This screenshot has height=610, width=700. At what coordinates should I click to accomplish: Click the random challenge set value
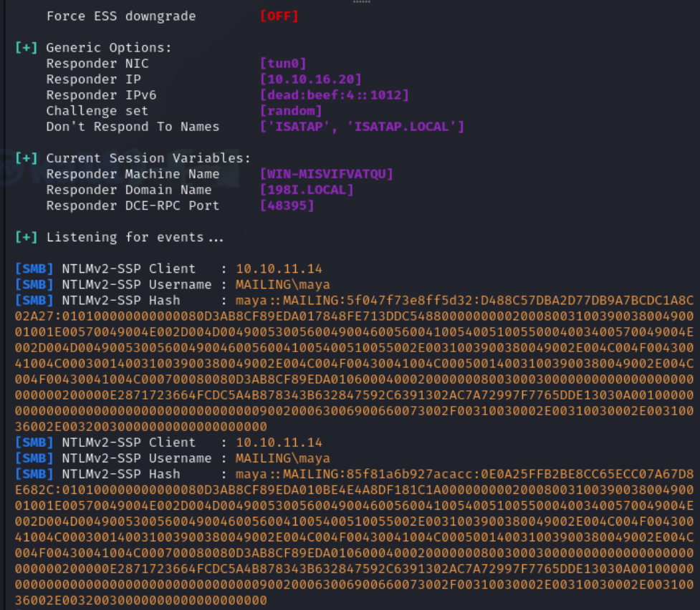tap(291, 111)
